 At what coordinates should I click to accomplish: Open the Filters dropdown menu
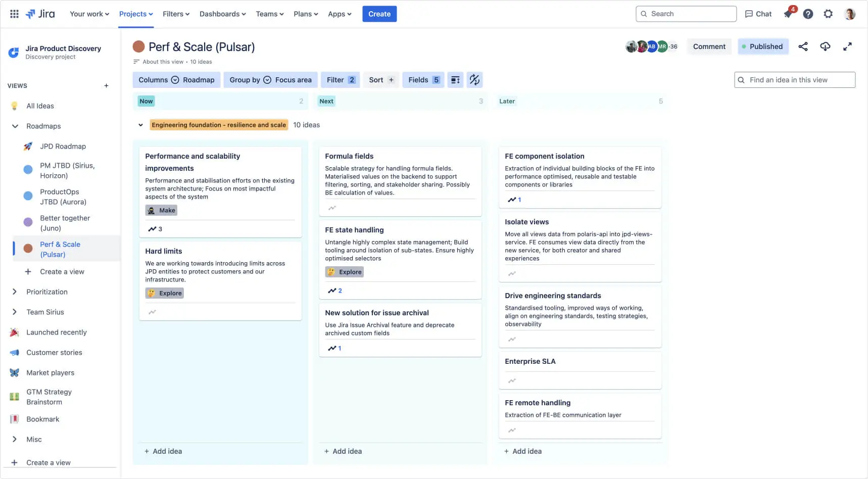click(176, 14)
